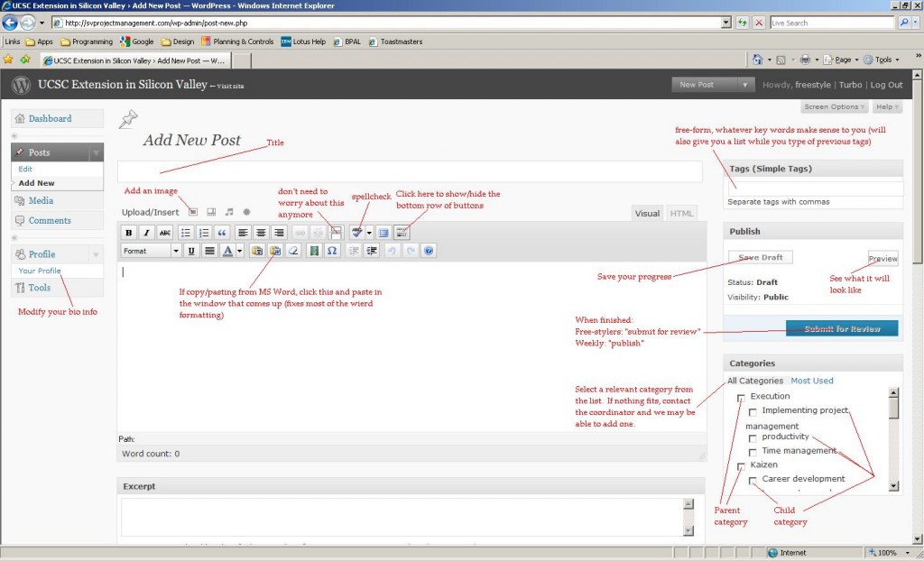Image resolution: width=924 pixels, height=561 pixels.
Task: Click the unordered bullet list icon
Action: pos(186,233)
